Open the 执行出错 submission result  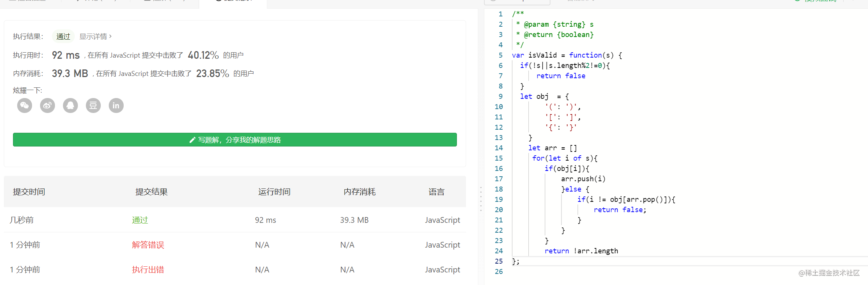click(x=148, y=270)
